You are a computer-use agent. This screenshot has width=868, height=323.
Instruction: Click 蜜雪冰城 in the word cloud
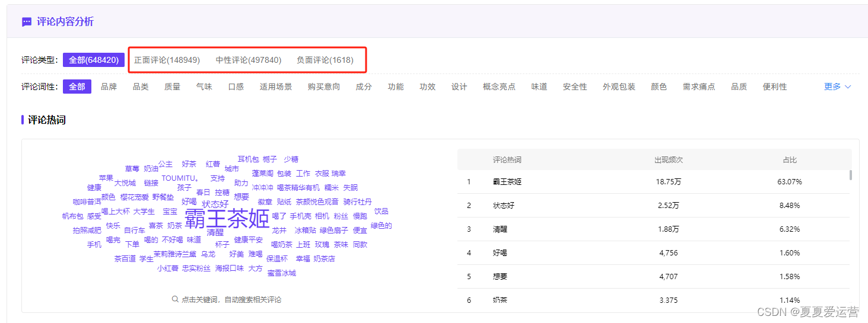pyautogui.click(x=282, y=273)
